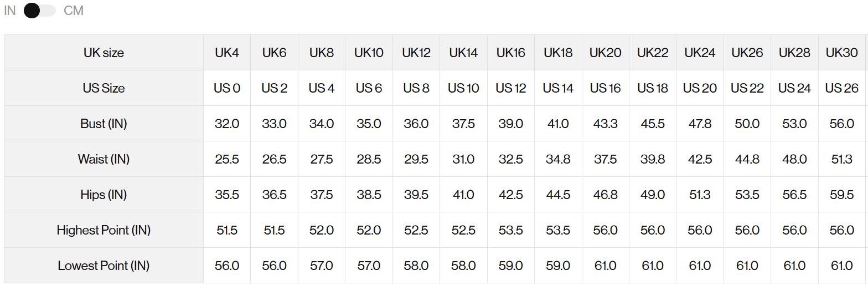Screen dimensions: 868x285
Task: Select the UK10 column header
Action: pyautogui.click(x=369, y=53)
